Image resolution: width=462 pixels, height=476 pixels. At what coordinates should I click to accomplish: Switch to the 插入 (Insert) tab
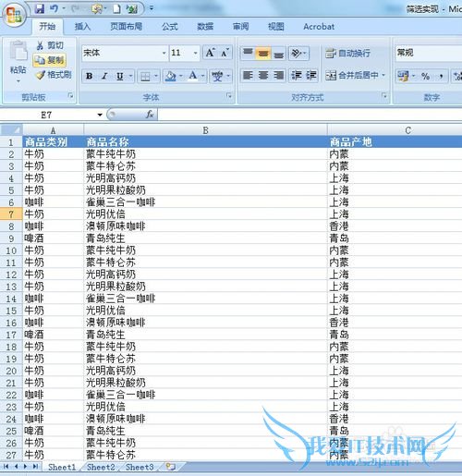(x=82, y=27)
